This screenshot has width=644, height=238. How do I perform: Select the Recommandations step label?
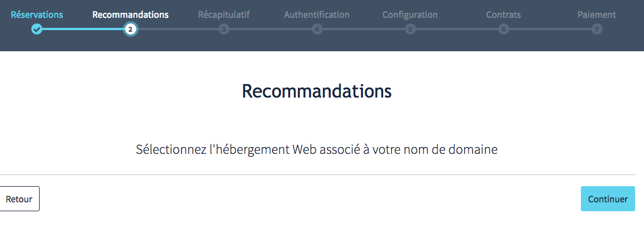[130, 15]
